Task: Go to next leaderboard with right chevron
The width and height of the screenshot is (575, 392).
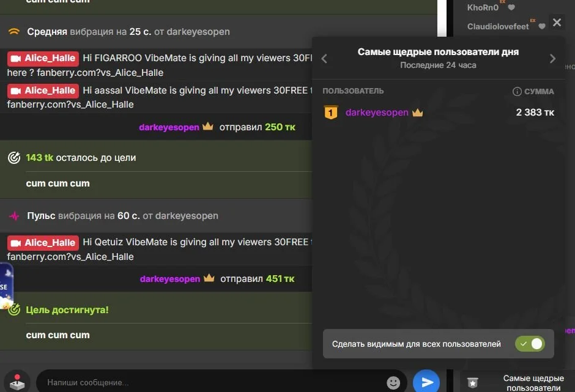Action: [552, 59]
